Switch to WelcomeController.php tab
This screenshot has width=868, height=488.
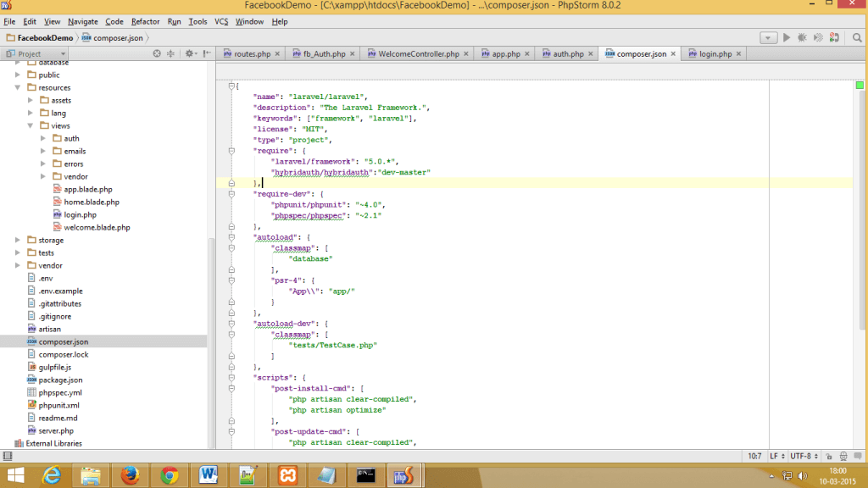pos(419,53)
